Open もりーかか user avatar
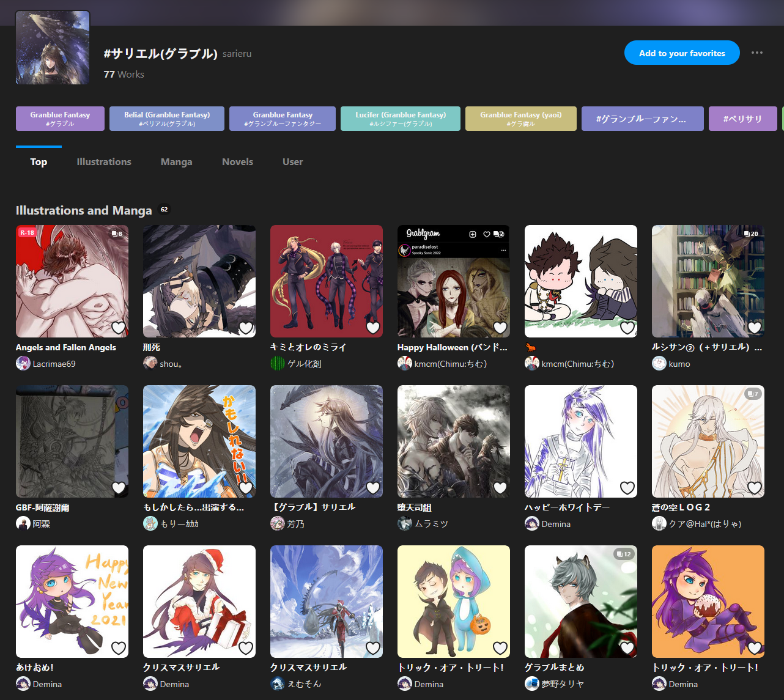The image size is (784, 700). 150,524
